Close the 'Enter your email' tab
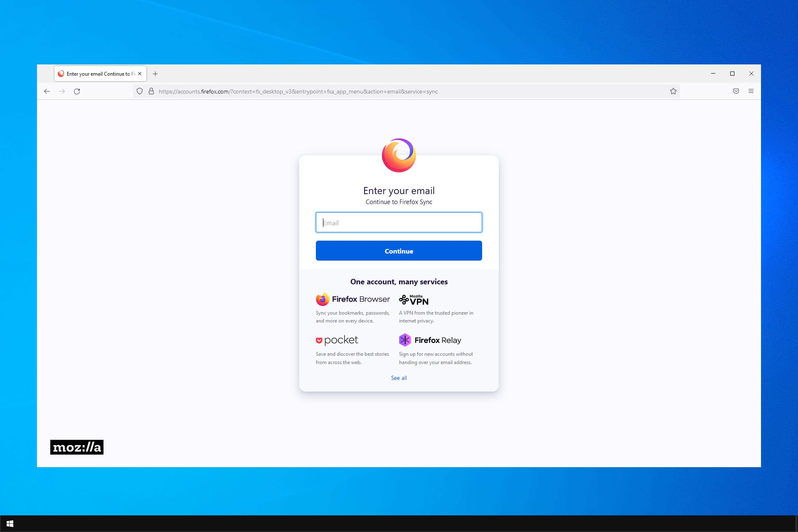This screenshot has width=798, height=532. click(140, 74)
